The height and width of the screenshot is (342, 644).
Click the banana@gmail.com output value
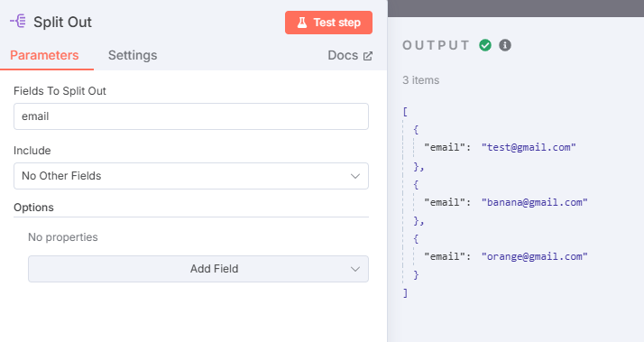coord(534,202)
